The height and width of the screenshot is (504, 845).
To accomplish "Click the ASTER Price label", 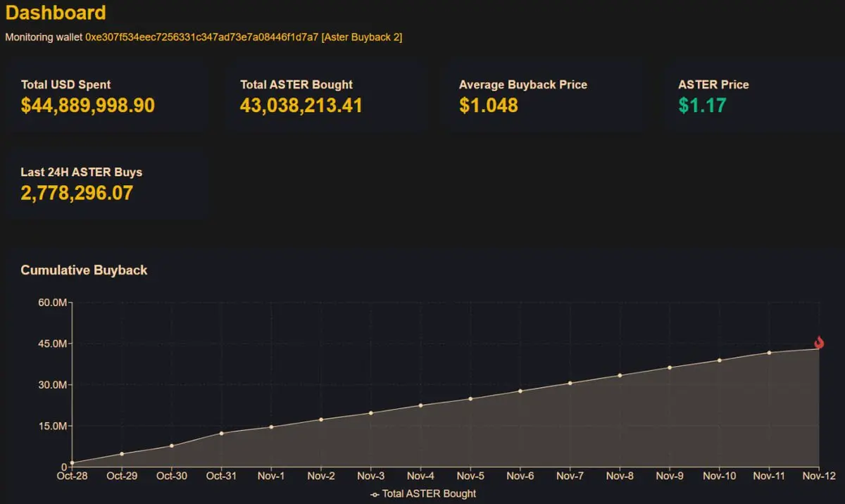I will [713, 84].
